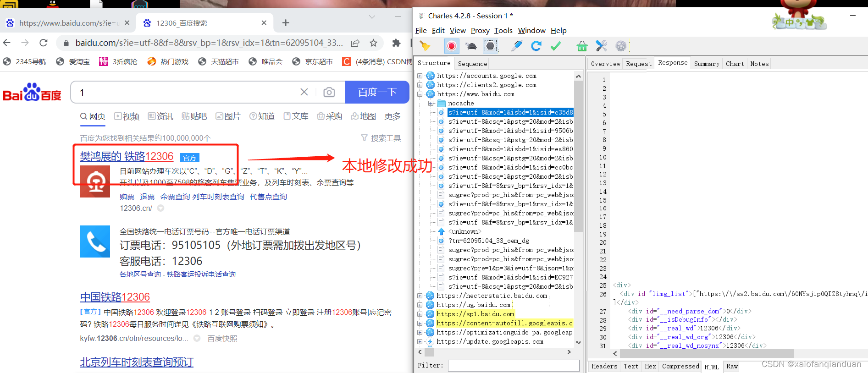Screen dimensions: 868x373
Task: Open the Request tab
Action: pos(639,64)
